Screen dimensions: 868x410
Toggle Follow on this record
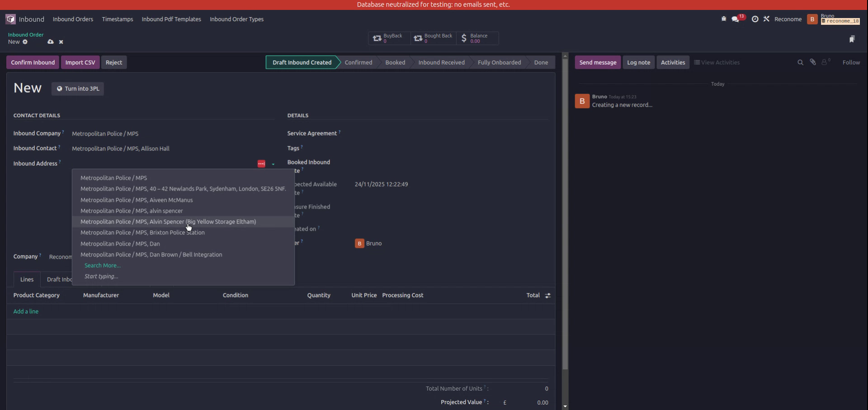click(x=852, y=62)
